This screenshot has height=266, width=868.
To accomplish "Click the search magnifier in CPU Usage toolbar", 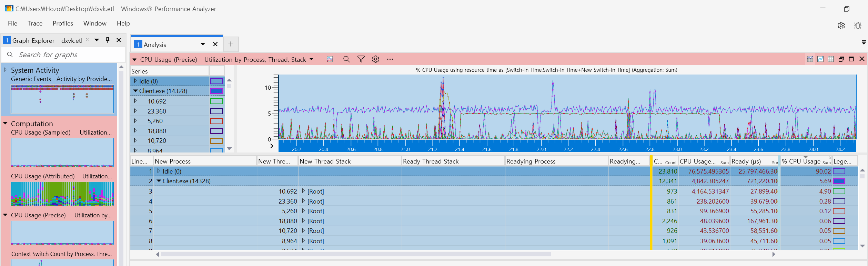I will point(346,59).
